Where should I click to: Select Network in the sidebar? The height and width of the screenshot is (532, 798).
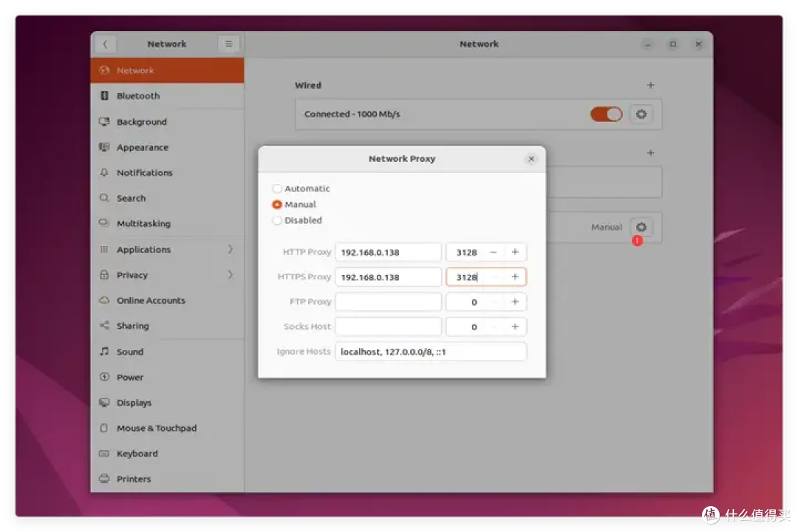pos(168,70)
